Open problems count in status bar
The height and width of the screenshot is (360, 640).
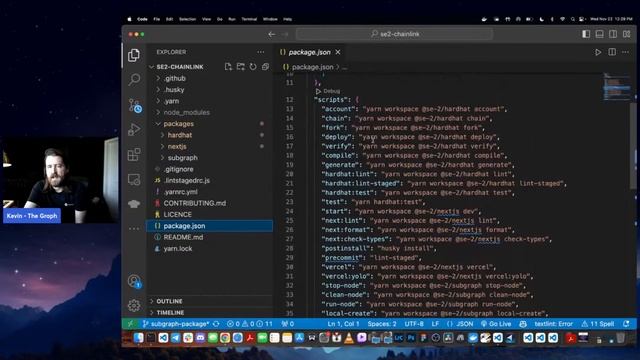pos(249,324)
